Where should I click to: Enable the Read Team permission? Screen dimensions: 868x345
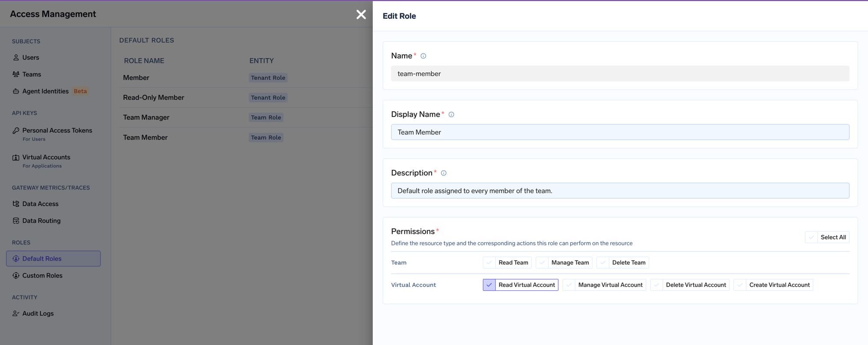(489, 262)
